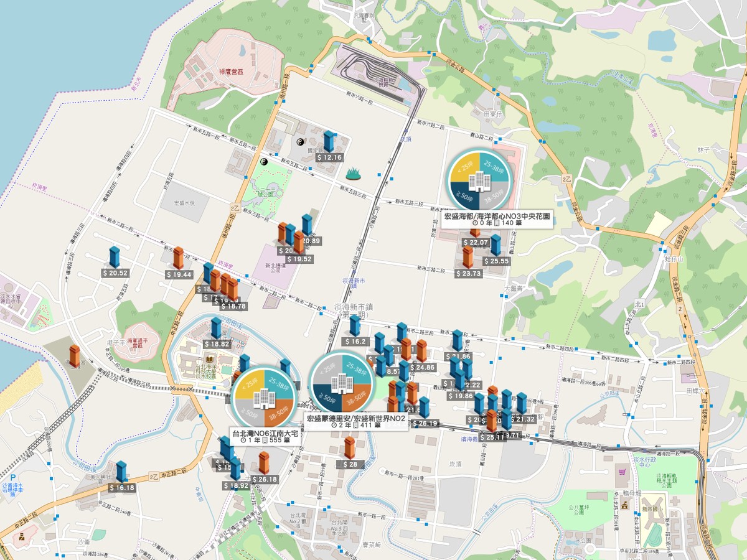747x560 pixels.
Task: Click the 宏盛海都/海洋都心NO3中央花園 label
Action: [497, 217]
